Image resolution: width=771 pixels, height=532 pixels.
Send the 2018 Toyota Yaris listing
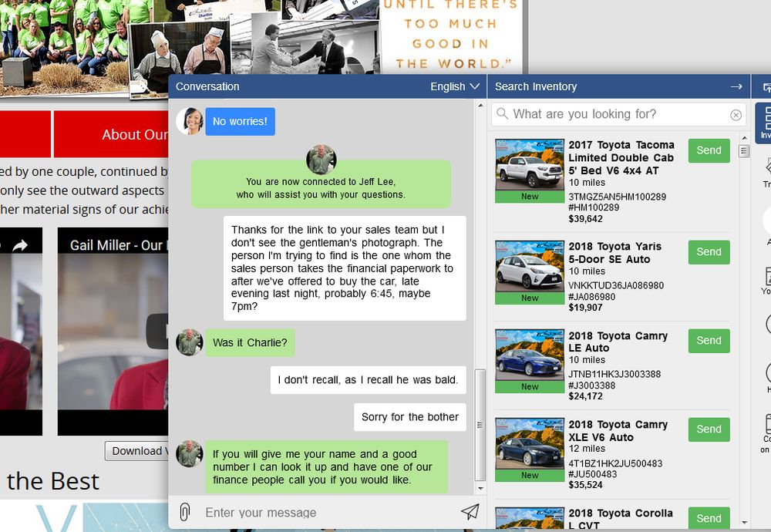[x=709, y=252]
